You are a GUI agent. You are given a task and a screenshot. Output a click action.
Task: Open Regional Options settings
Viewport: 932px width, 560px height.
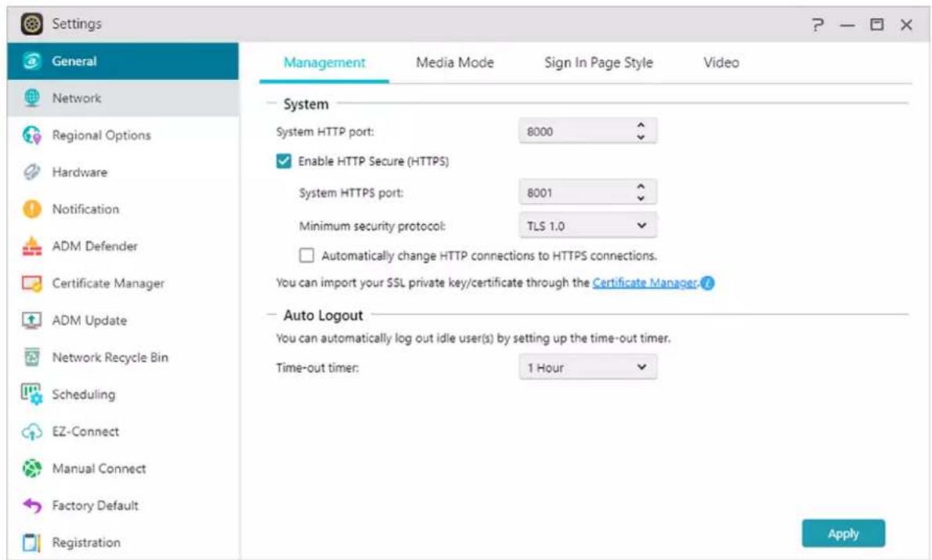tap(123, 135)
